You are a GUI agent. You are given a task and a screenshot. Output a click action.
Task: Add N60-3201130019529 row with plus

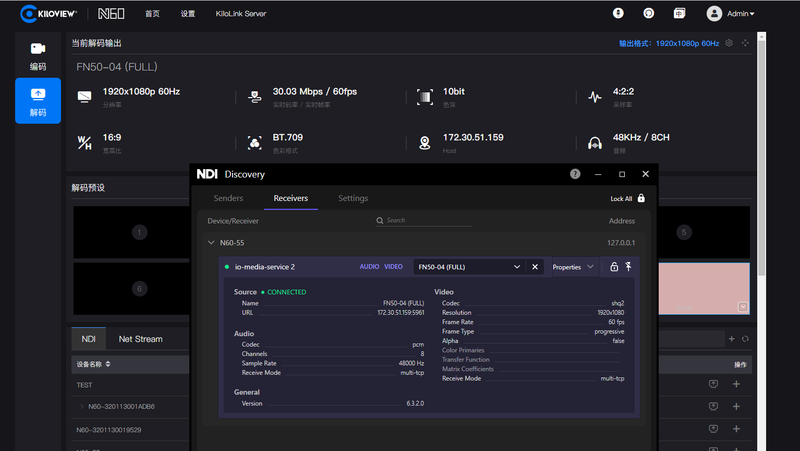(736, 429)
